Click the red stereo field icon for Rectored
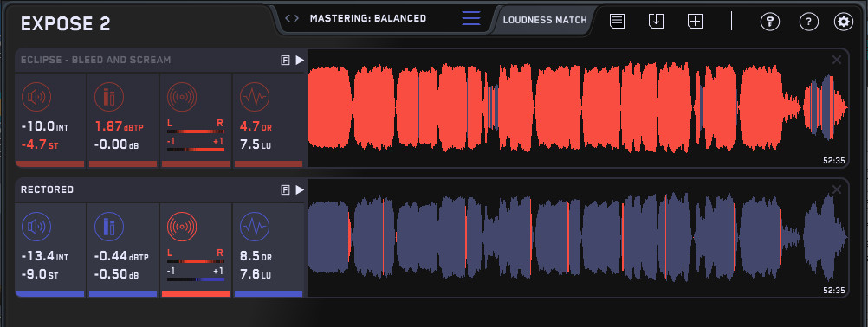The height and width of the screenshot is (327, 868). click(x=182, y=227)
